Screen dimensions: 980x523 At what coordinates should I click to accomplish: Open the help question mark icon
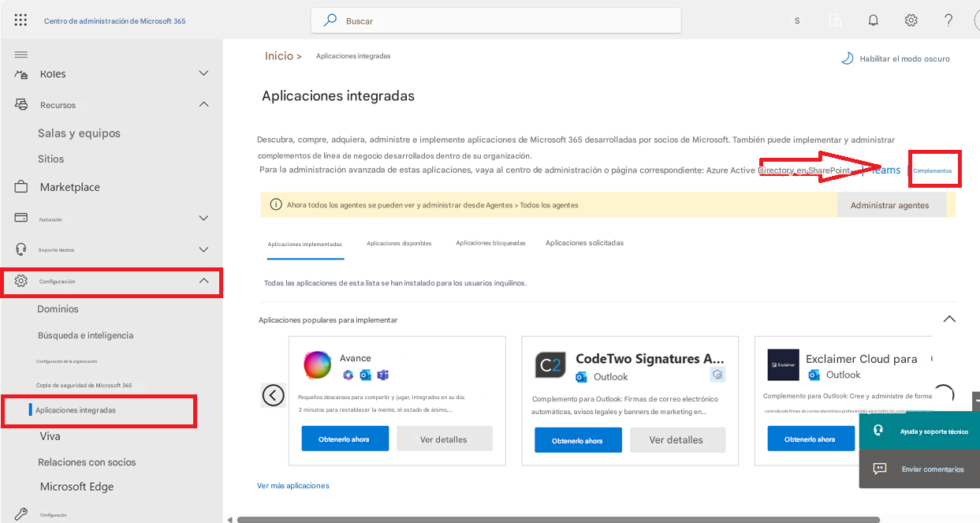[x=948, y=21]
